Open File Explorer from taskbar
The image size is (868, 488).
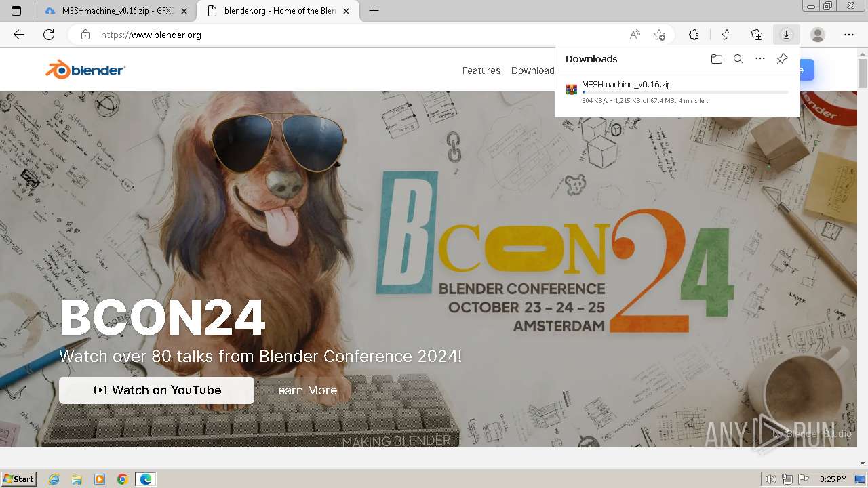tap(77, 479)
